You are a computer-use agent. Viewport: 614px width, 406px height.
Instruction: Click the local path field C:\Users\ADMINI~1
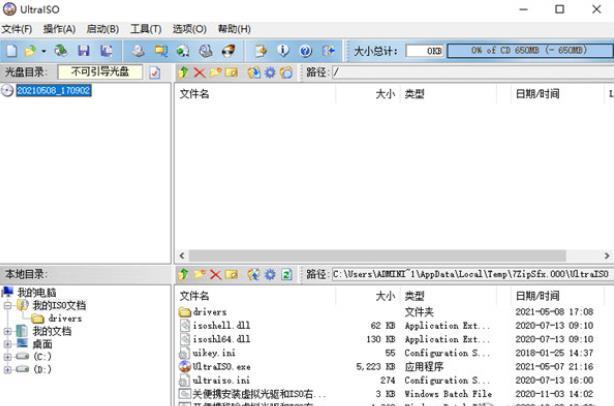[x=471, y=274]
